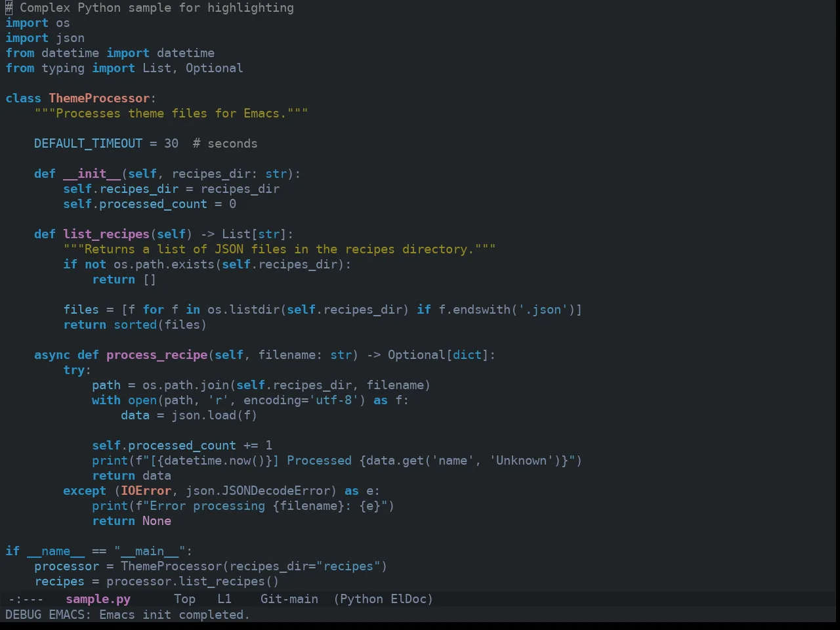Click the 'import os' line
The width and height of the screenshot is (840, 630).
pos(37,23)
